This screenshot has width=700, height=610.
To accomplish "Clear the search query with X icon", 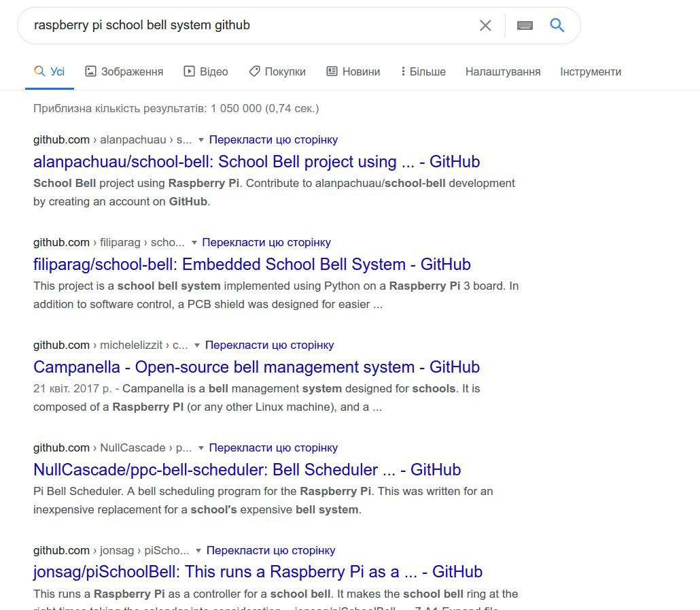I will tap(485, 25).
